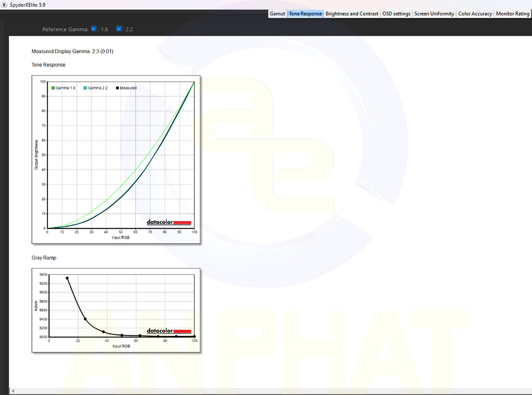Click the Gray Ramp heading

(44, 258)
